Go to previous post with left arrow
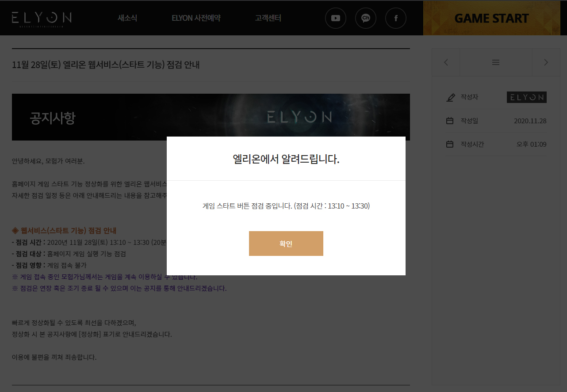This screenshot has width=567, height=392. point(446,62)
